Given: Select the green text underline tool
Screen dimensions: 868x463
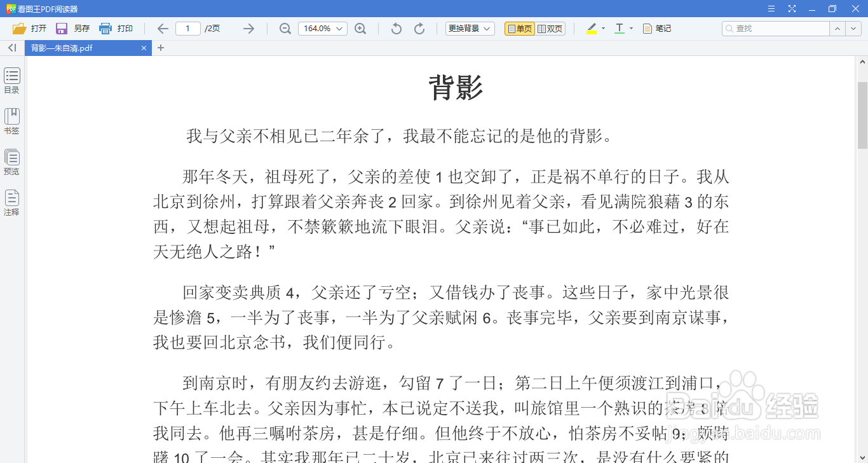Looking at the screenshot, I should tap(620, 29).
